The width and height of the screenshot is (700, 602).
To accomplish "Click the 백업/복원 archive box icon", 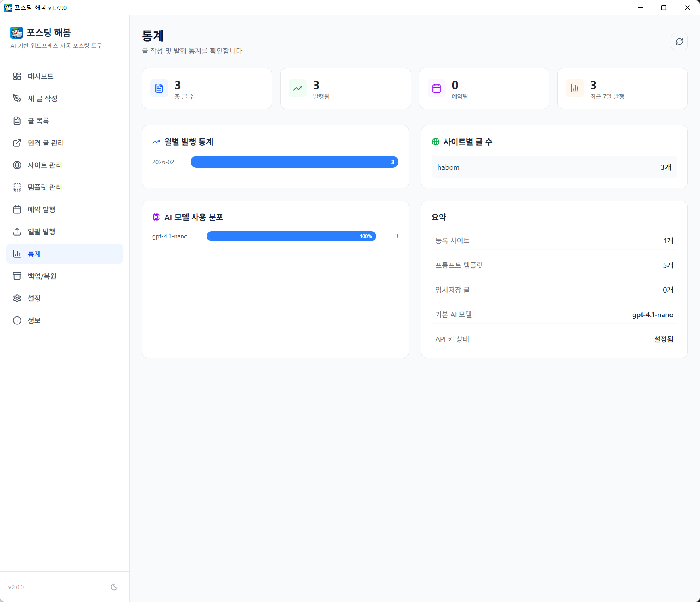I will tap(17, 276).
